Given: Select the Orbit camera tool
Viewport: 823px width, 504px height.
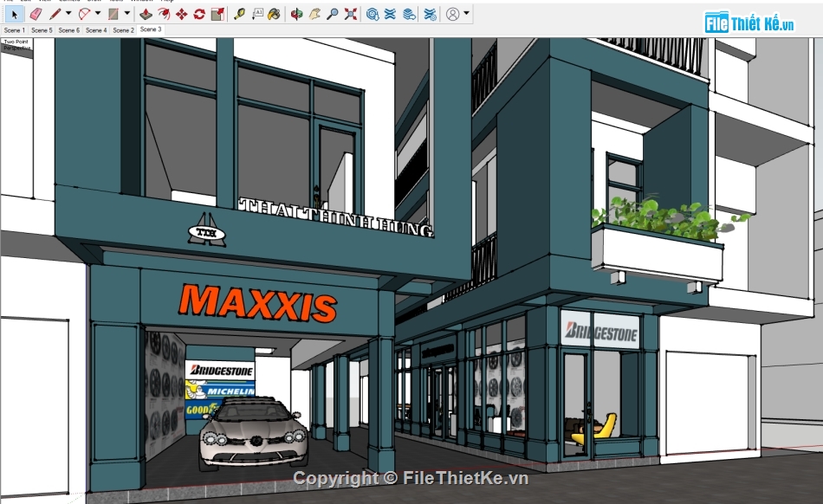Looking at the screenshot, I should click(296, 14).
